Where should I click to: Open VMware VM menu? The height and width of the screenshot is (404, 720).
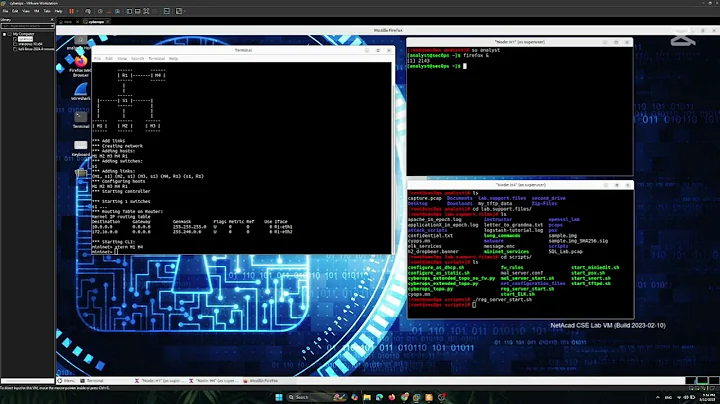pyautogui.click(x=36, y=11)
